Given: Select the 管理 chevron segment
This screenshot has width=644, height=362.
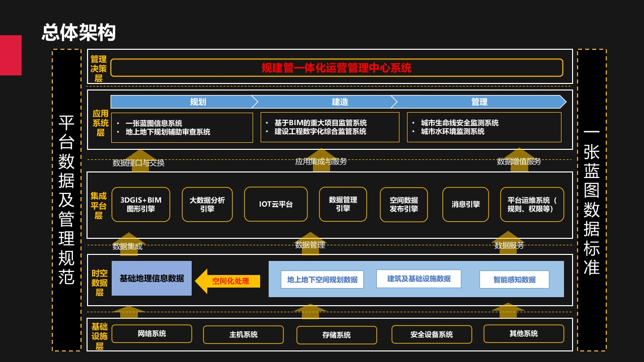Looking at the screenshot, I should [x=478, y=102].
